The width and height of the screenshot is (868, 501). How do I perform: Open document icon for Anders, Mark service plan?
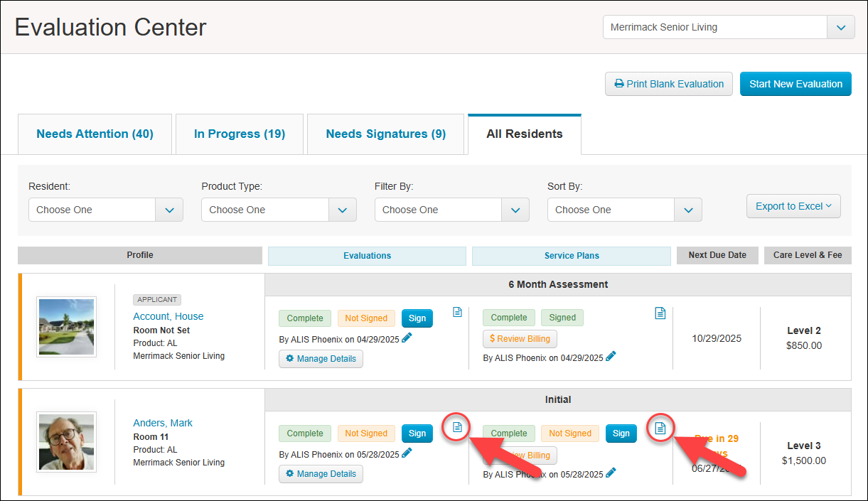[660, 428]
